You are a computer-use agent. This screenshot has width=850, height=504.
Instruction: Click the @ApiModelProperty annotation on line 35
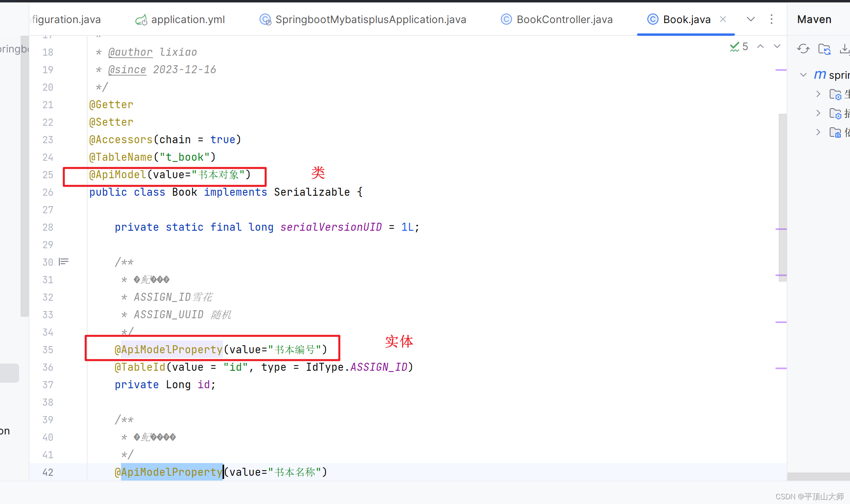click(168, 350)
